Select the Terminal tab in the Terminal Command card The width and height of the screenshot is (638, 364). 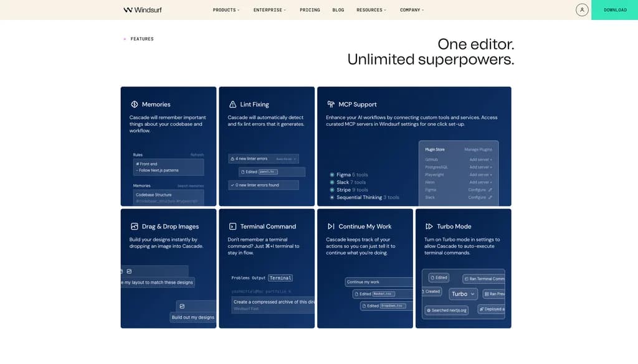click(x=280, y=278)
